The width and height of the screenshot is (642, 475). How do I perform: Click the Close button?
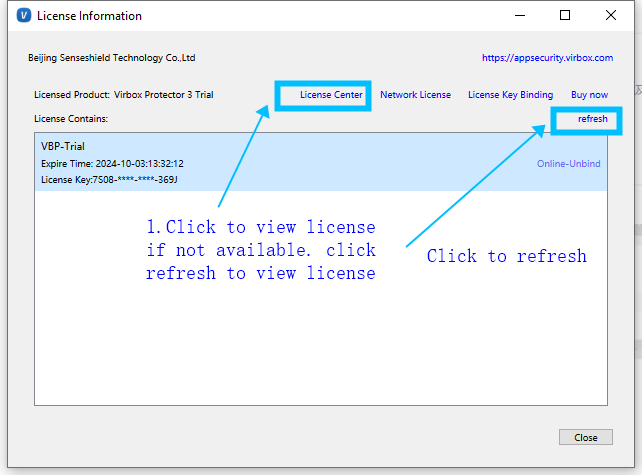click(585, 437)
